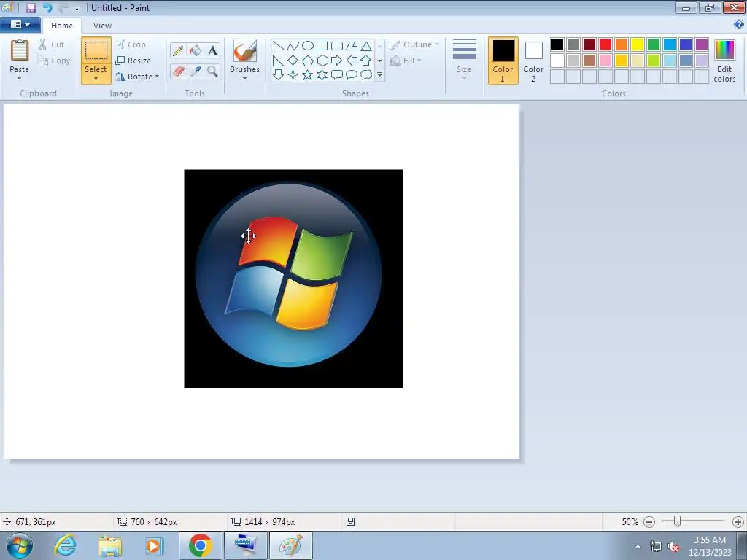The width and height of the screenshot is (747, 560).
Task: Open Google Chrome from the taskbar
Action: coord(200,545)
